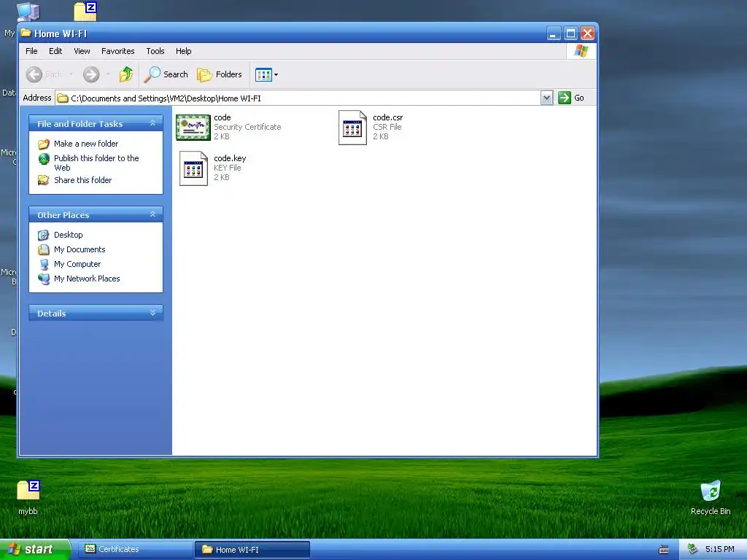Click the green Go arrow button

click(565, 98)
